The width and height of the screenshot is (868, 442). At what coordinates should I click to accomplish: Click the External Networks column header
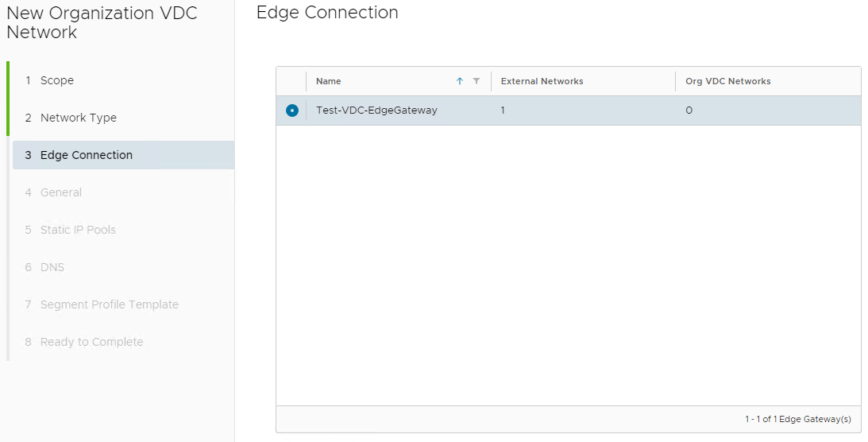[542, 81]
